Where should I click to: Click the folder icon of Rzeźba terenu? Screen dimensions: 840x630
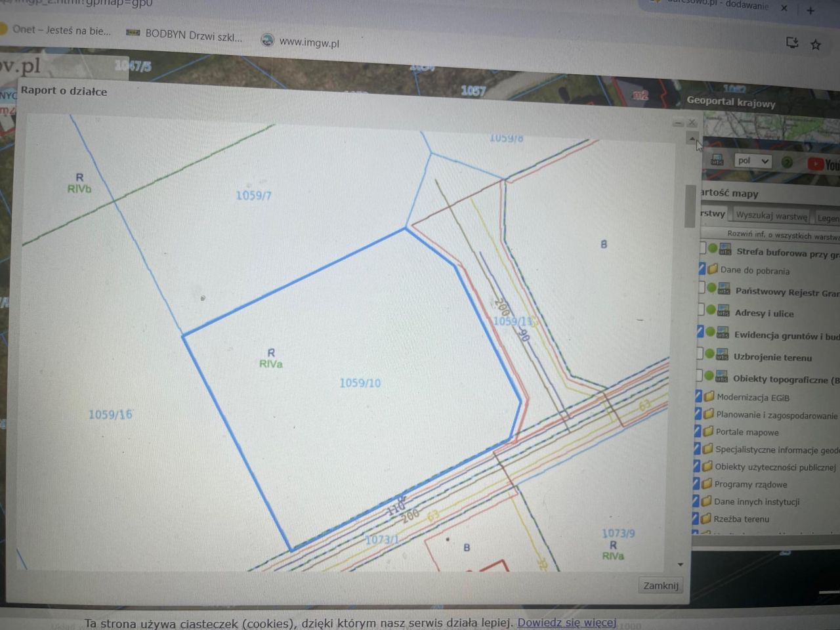[705, 518]
